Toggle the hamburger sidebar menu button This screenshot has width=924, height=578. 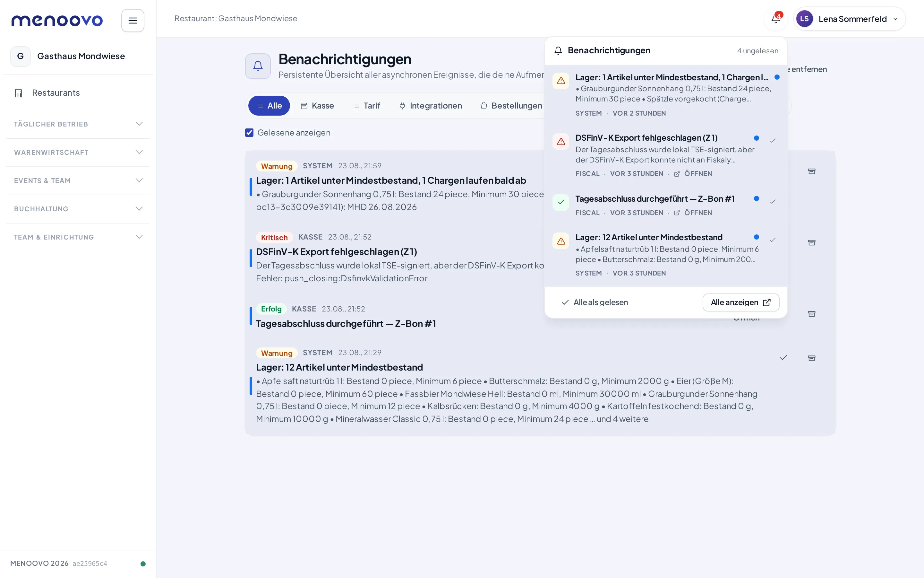133,20
